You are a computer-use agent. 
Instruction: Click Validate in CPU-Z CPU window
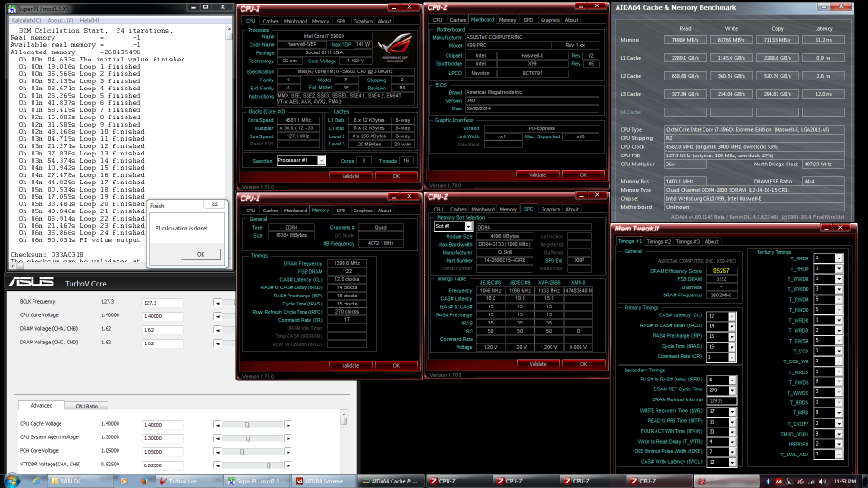tap(351, 176)
